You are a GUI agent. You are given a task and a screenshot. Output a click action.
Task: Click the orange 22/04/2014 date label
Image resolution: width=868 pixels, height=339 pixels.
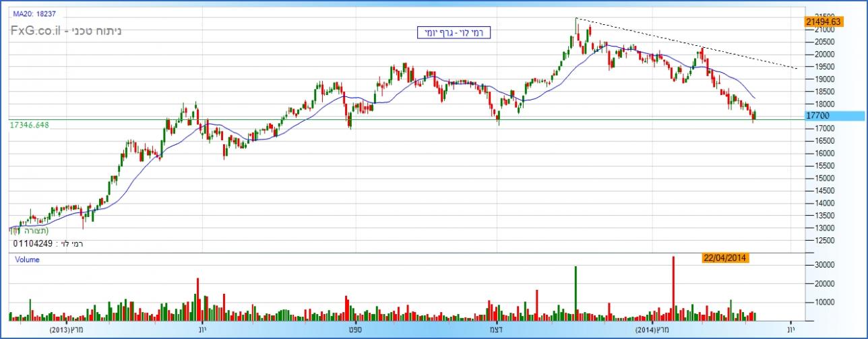coord(724,258)
